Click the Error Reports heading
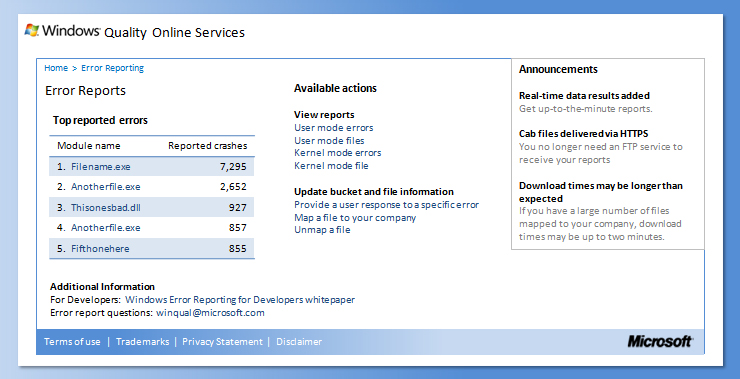Image resolution: width=740 pixels, height=379 pixels. coord(85,91)
